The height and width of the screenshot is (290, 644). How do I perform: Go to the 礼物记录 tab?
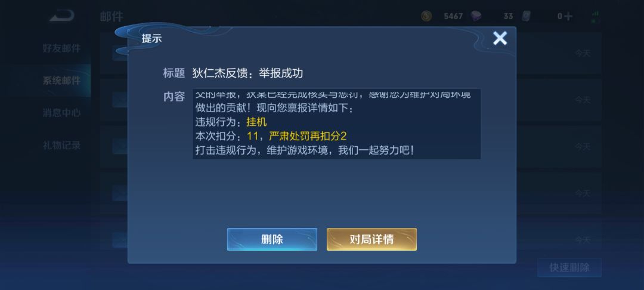click(x=61, y=145)
